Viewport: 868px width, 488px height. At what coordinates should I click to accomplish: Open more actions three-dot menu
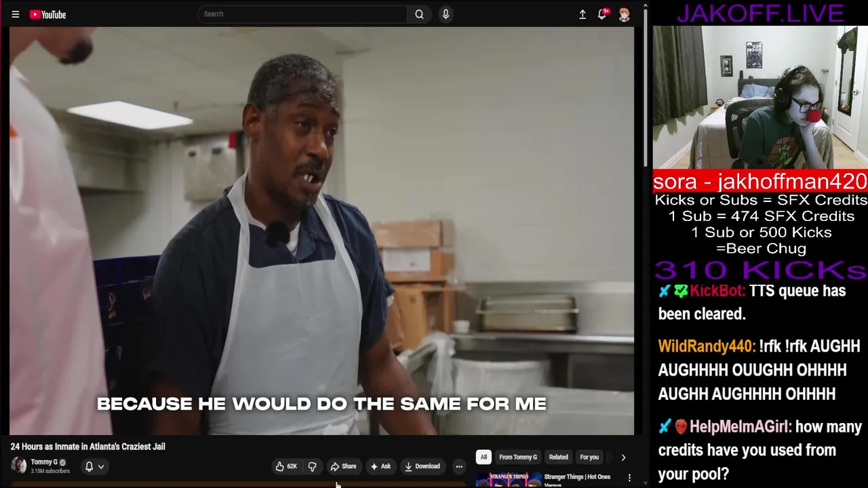coord(459,466)
